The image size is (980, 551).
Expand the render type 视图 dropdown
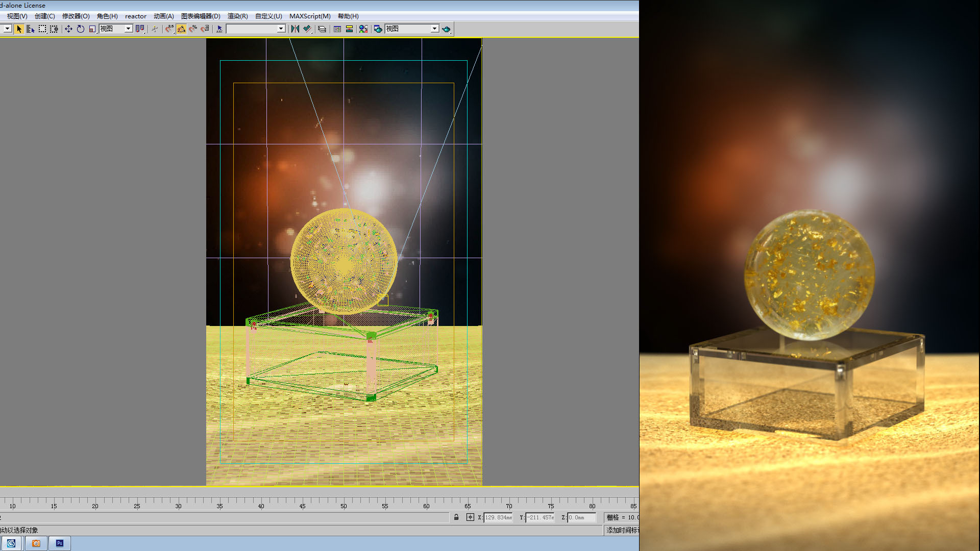(x=434, y=29)
